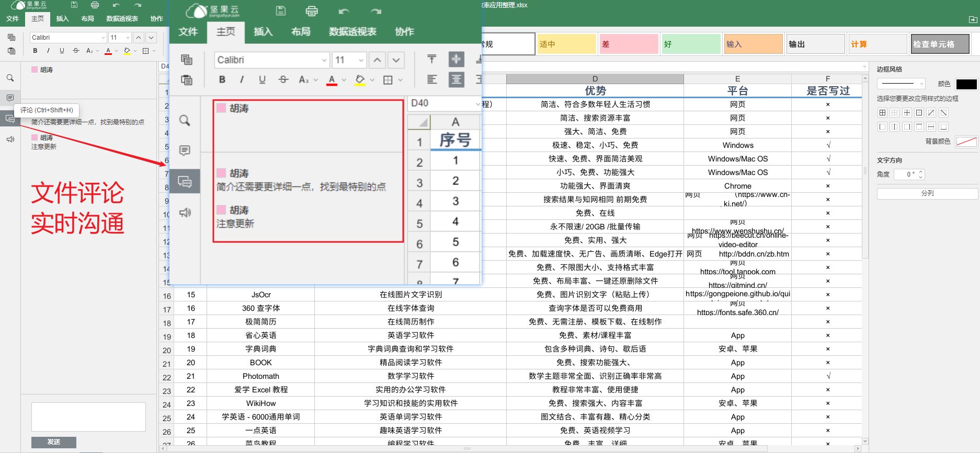
Task: Click the Chrome platform cell
Action: 737,186
